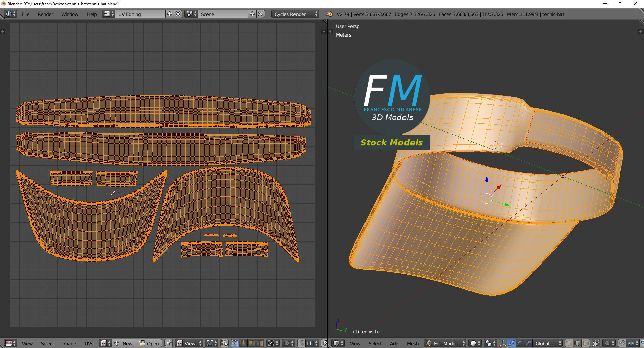This screenshot has height=348, width=644.
Task: Toggle the 3D manipulator axes widget
Action: pos(503,343)
